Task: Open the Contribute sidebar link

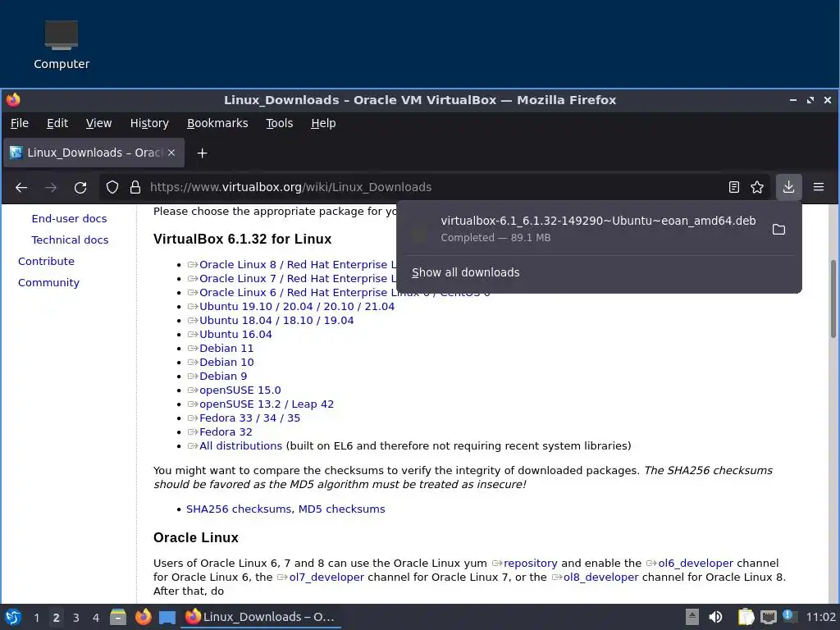Action: tap(46, 262)
